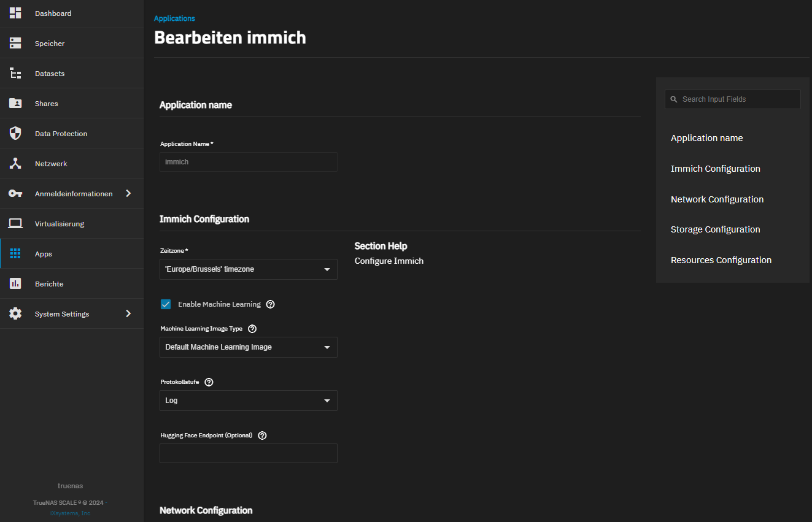
Task: Open Speicher storage icon
Action: 15,43
